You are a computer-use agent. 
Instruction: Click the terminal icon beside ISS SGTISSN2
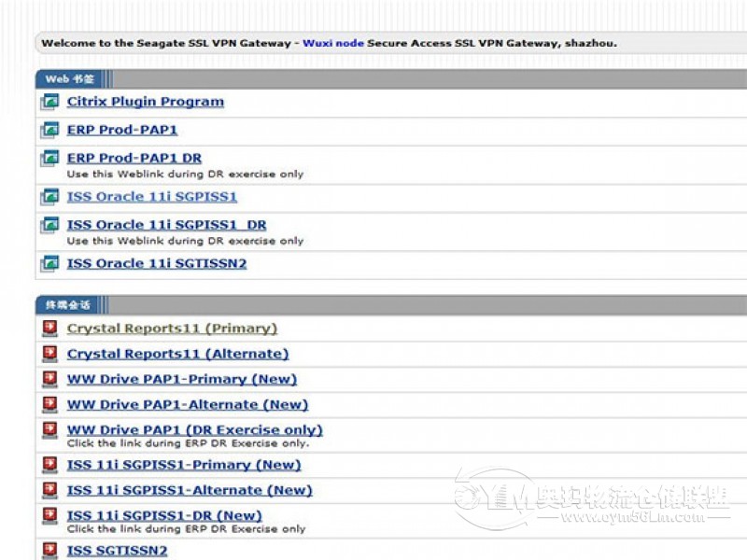[x=49, y=550]
